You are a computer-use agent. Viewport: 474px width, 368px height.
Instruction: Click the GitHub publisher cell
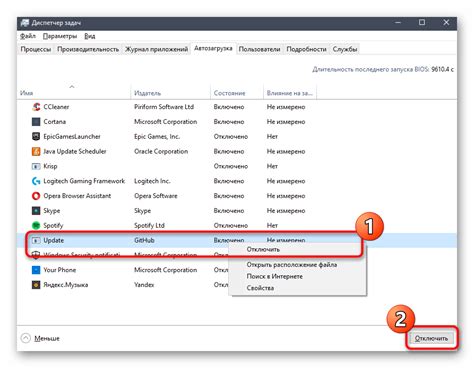144,240
